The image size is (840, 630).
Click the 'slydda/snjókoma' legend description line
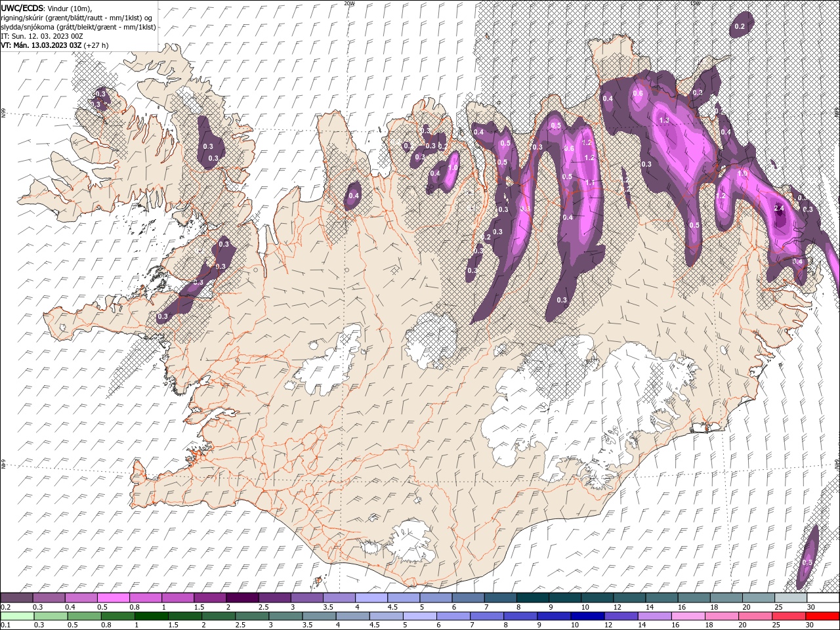click(78, 26)
